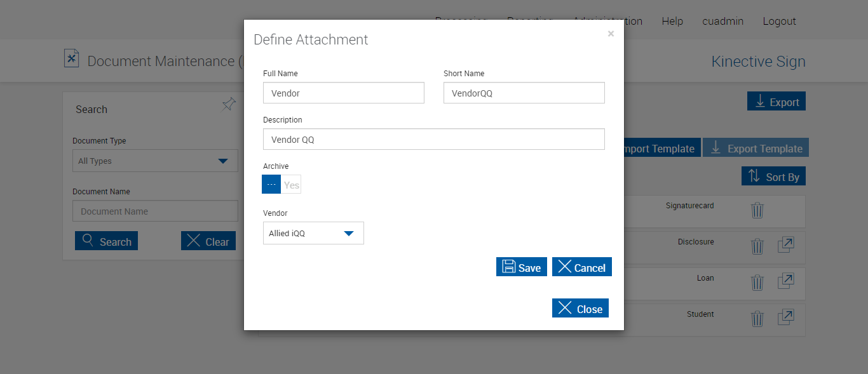Image resolution: width=868 pixels, height=374 pixels.
Task: Save the attachment definition
Action: [x=521, y=267]
